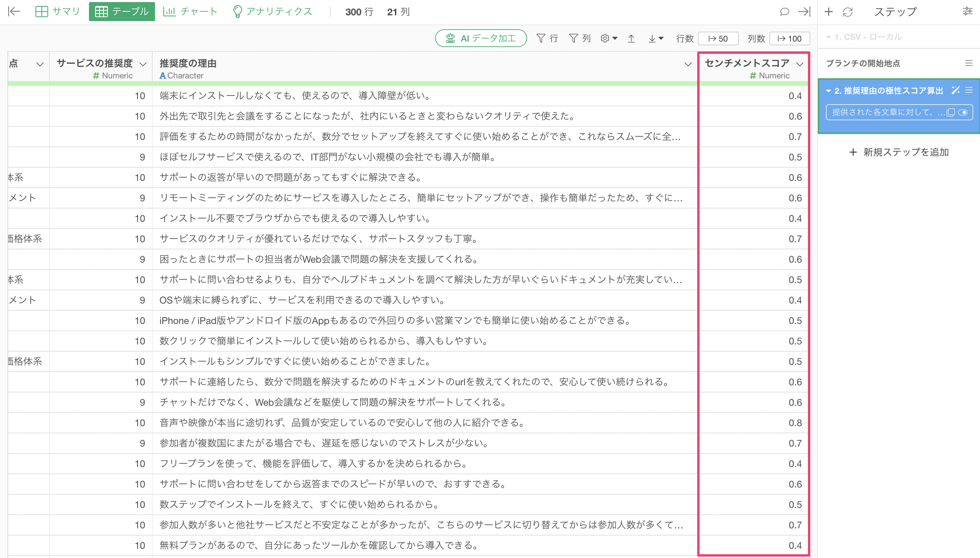Collapse the left panel with arrow icon

pyautogui.click(x=14, y=12)
